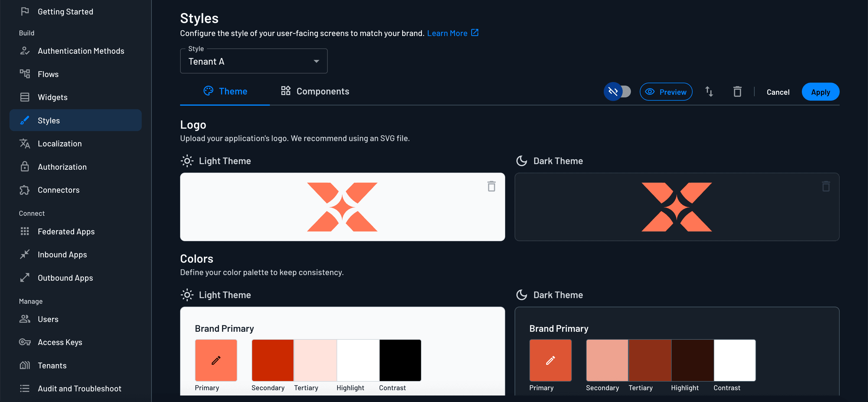Click the Dark Theme logo thumbnail
Image resolution: width=868 pixels, height=402 pixels.
pyautogui.click(x=676, y=207)
